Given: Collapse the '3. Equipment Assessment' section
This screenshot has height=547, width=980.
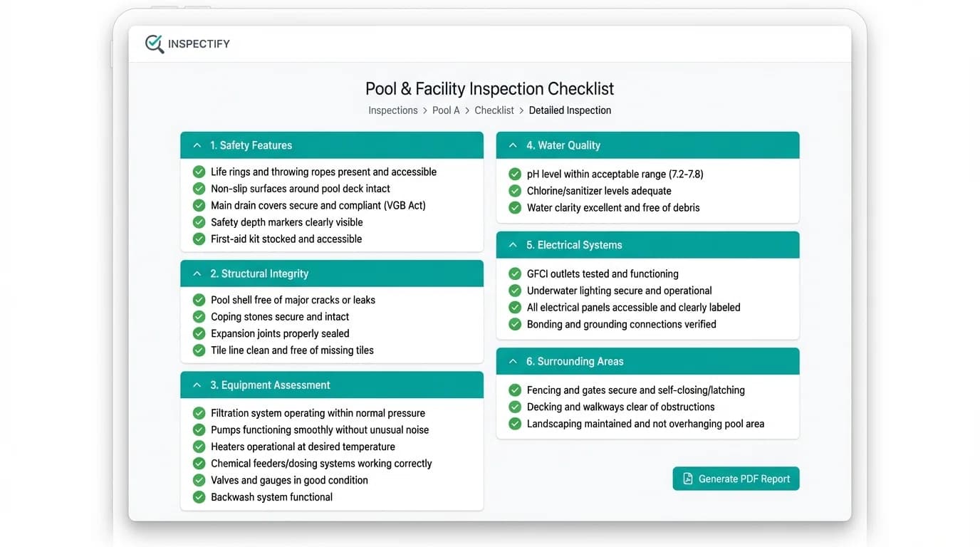Looking at the screenshot, I should click(x=197, y=385).
